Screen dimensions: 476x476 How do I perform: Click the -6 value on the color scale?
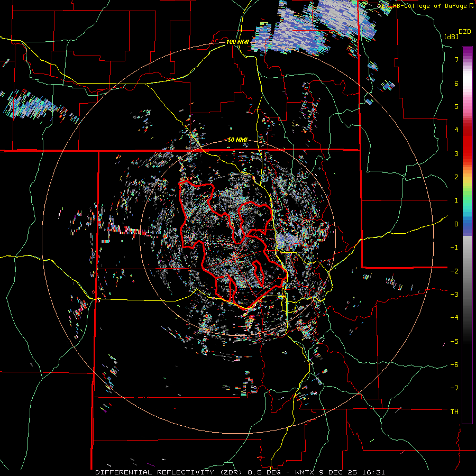[x=454, y=364]
